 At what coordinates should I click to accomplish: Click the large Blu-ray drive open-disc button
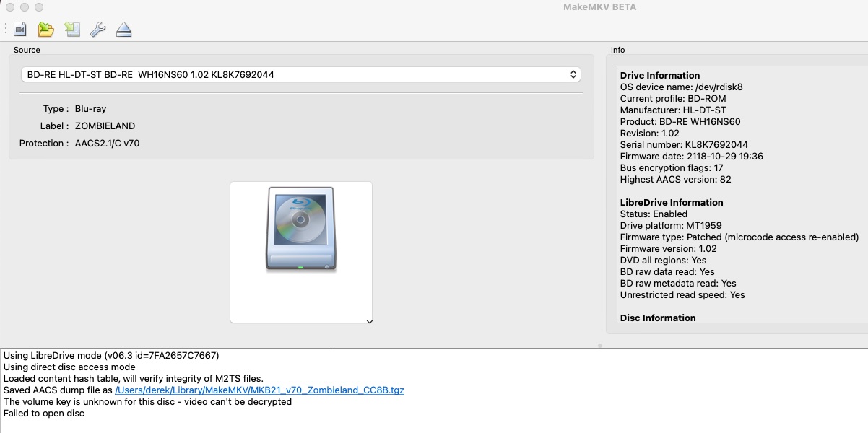(x=300, y=229)
